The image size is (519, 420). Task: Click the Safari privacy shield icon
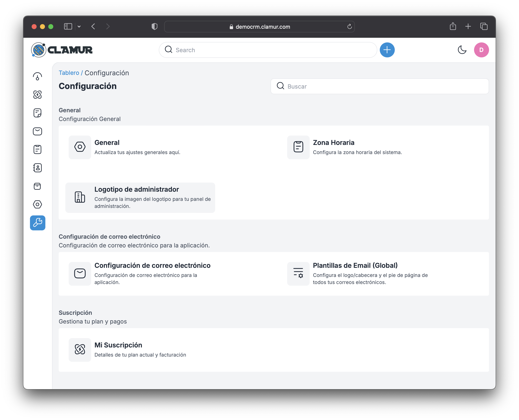(154, 26)
